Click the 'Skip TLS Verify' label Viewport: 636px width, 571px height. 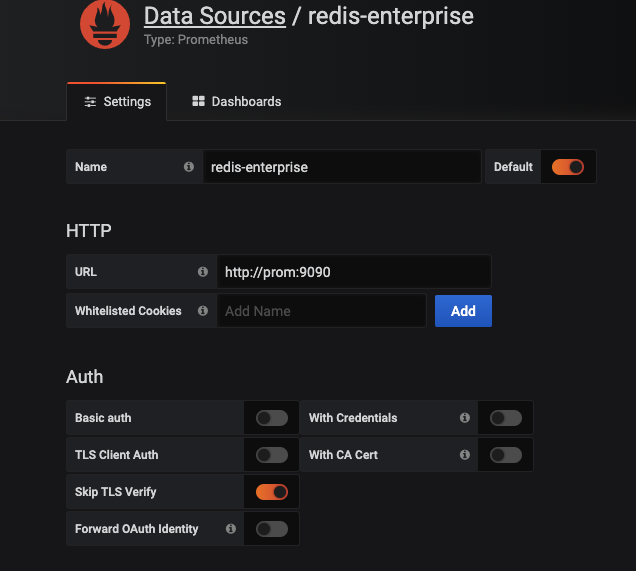pyautogui.click(x=116, y=492)
